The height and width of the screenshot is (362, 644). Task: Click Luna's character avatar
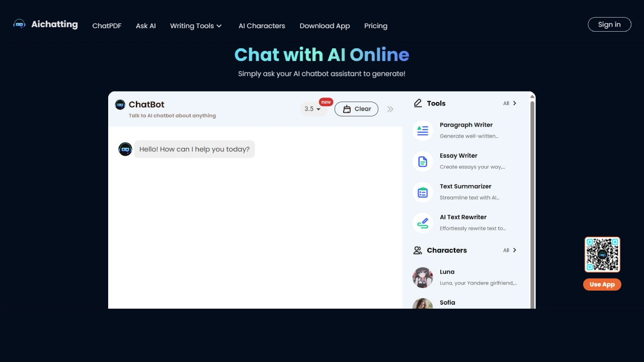point(423,277)
